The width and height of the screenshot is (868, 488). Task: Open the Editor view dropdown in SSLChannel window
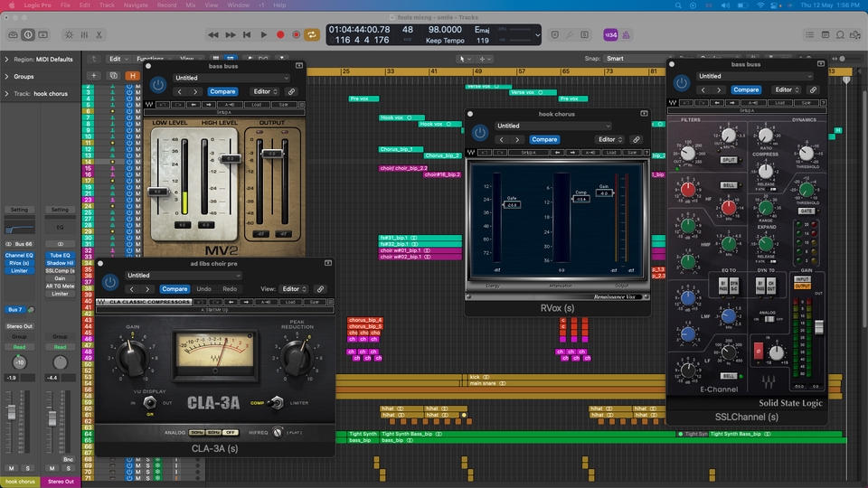click(788, 89)
